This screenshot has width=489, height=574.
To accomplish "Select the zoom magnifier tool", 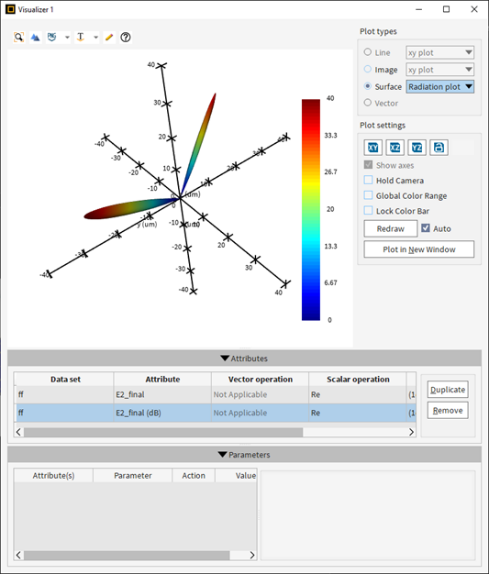I will tap(19, 37).
